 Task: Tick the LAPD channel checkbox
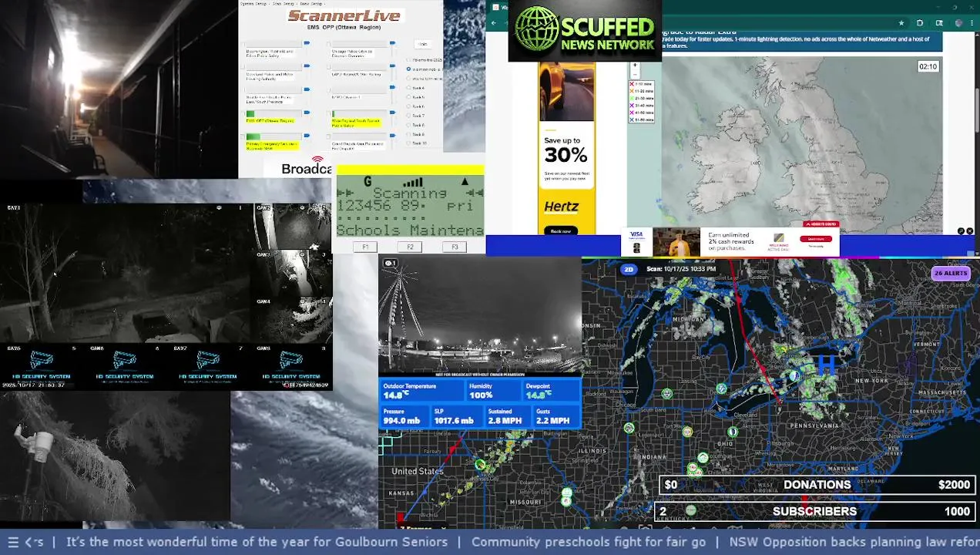[x=329, y=67]
